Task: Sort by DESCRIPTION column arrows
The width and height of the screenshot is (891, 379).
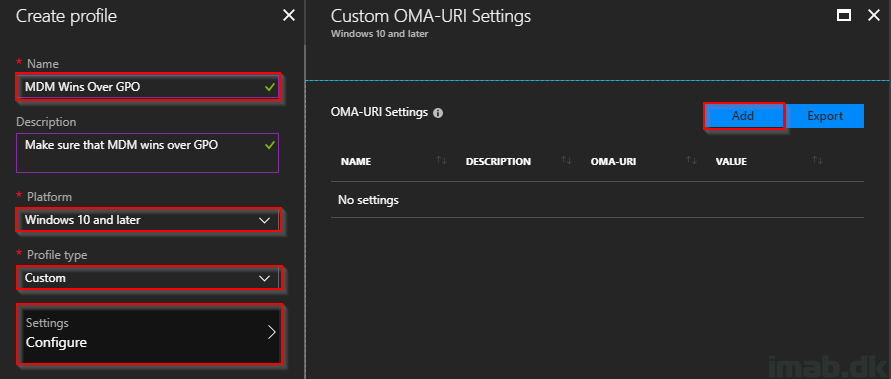Action: point(567,161)
